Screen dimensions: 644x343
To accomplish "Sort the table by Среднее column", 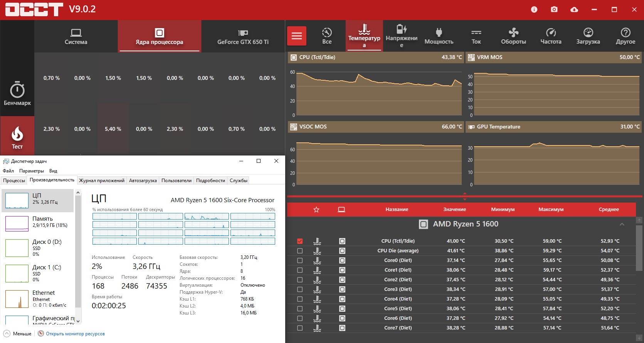I will pyautogui.click(x=609, y=210).
